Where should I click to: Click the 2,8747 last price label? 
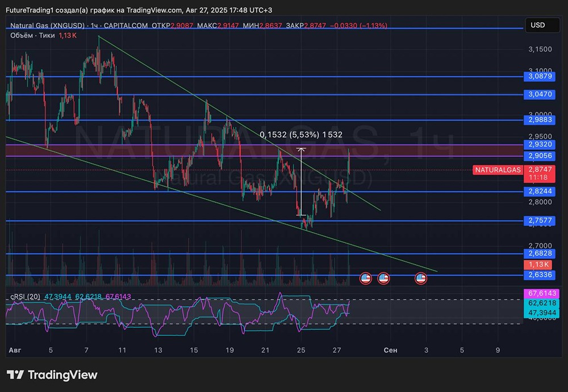click(x=540, y=170)
